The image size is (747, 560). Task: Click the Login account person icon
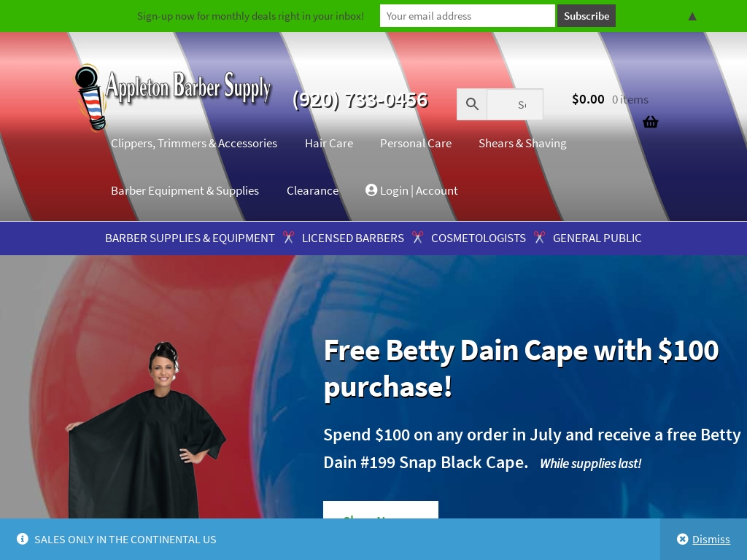coord(371,190)
